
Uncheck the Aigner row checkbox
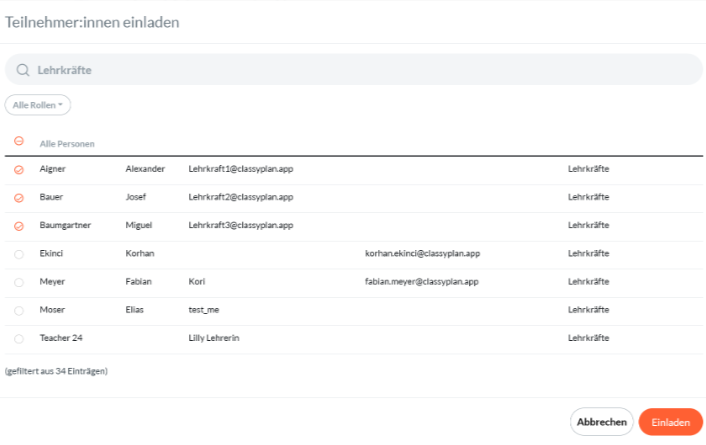pos(19,170)
